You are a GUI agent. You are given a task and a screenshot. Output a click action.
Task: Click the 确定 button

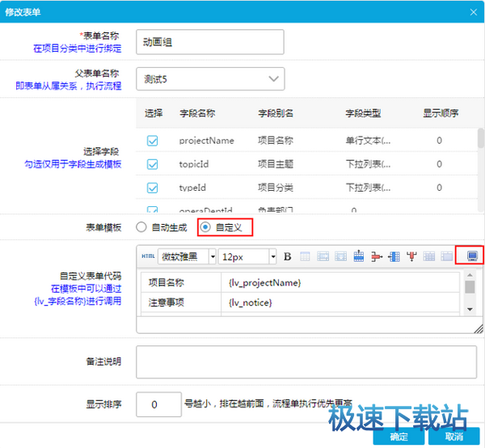tap(399, 437)
